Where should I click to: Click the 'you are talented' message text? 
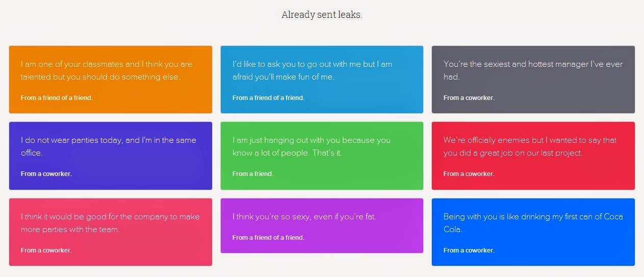(x=107, y=71)
